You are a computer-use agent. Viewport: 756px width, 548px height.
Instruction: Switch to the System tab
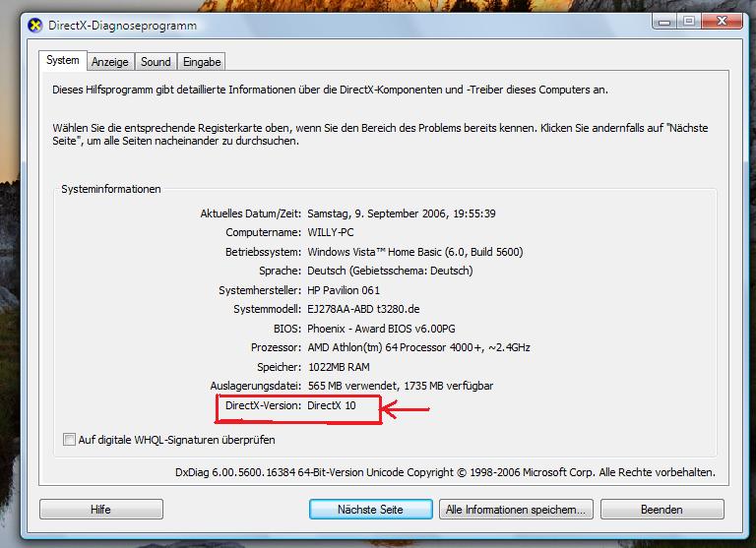(x=63, y=61)
